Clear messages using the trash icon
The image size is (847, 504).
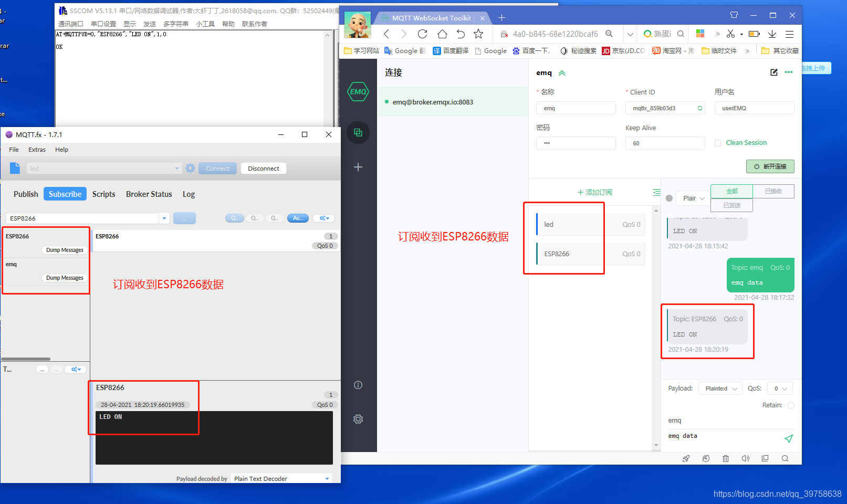tap(726, 458)
